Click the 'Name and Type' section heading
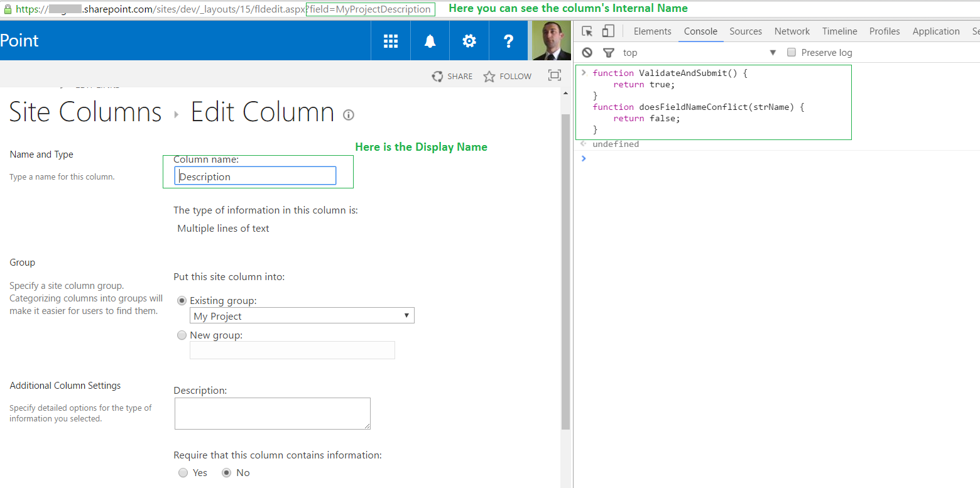 point(41,155)
